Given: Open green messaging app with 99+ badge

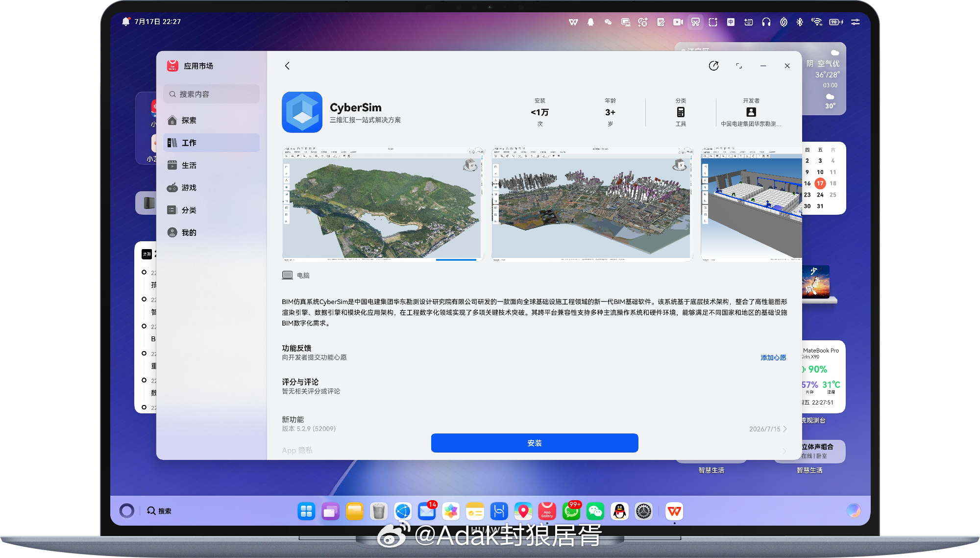Looking at the screenshot, I should click(571, 511).
